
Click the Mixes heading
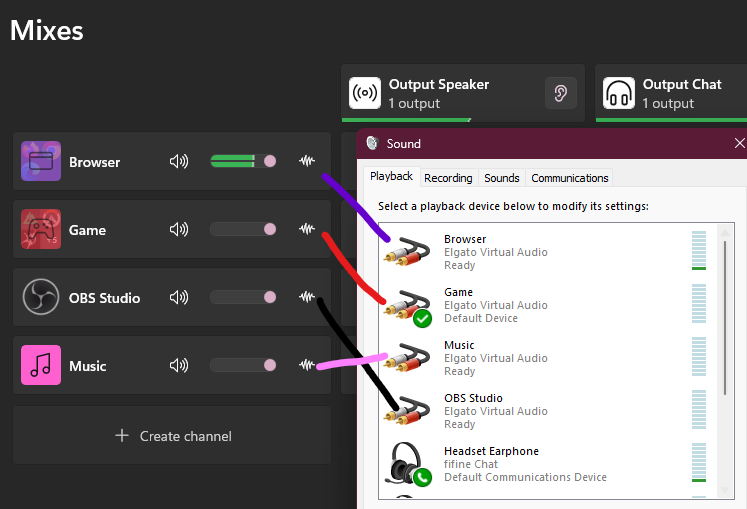click(x=47, y=31)
